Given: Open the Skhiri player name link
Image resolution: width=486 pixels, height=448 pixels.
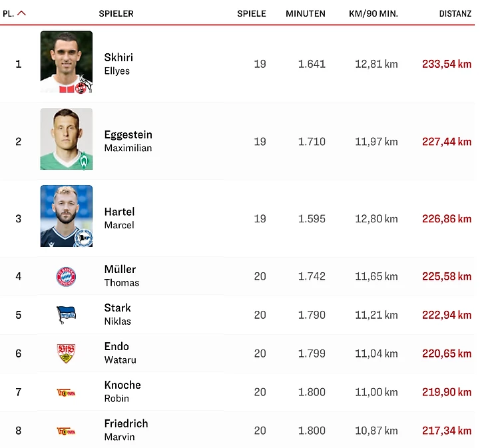Looking at the screenshot, I should 119,58.
